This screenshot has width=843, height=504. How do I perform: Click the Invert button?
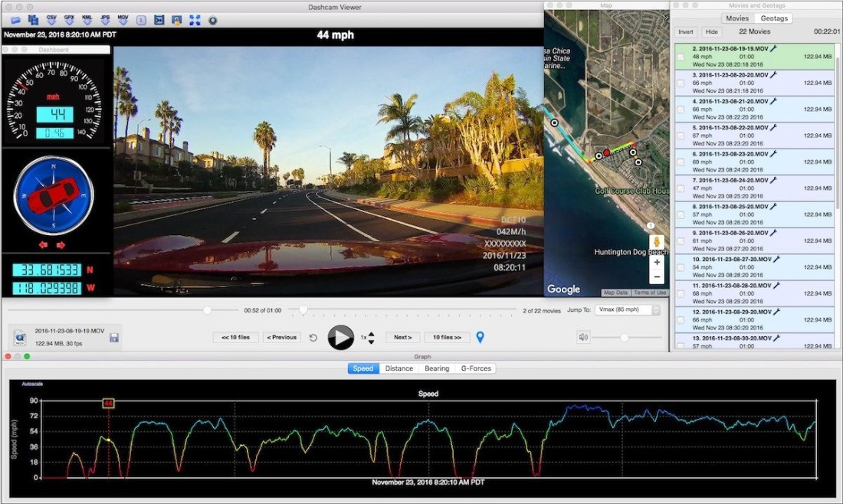[686, 32]
